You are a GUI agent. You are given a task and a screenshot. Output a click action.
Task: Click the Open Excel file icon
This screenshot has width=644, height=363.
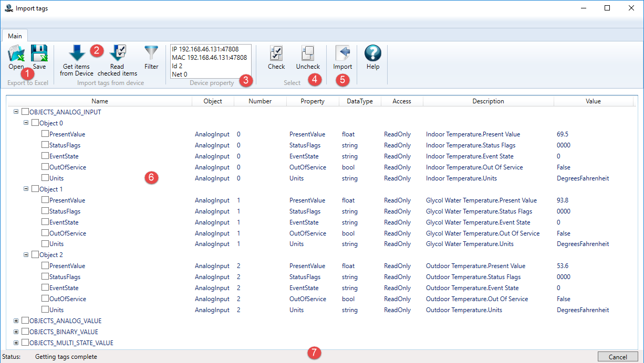pos(16,54)
